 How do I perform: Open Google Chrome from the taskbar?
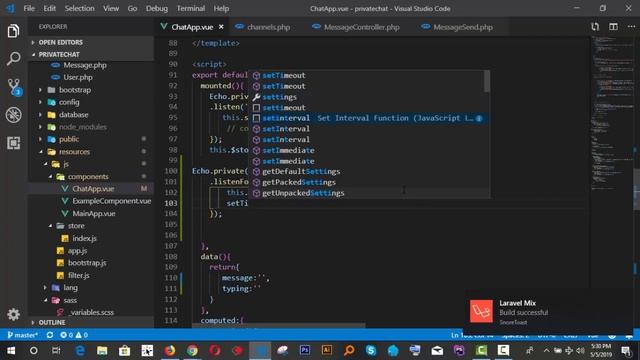[x=192, y=350]
